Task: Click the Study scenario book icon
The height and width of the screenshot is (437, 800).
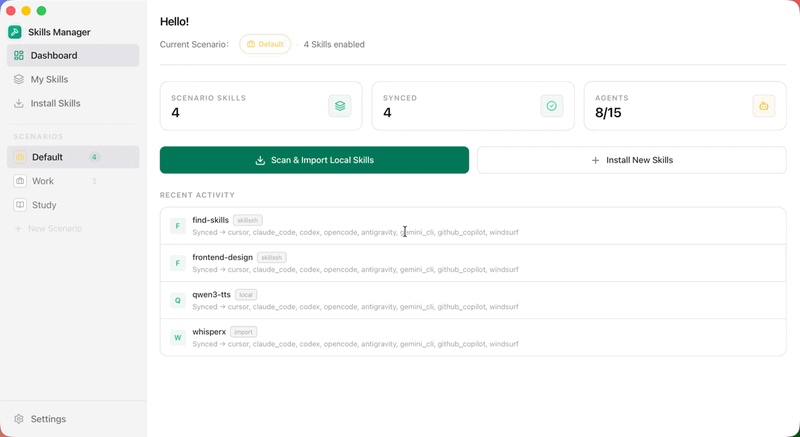Action: coord(20,205)
